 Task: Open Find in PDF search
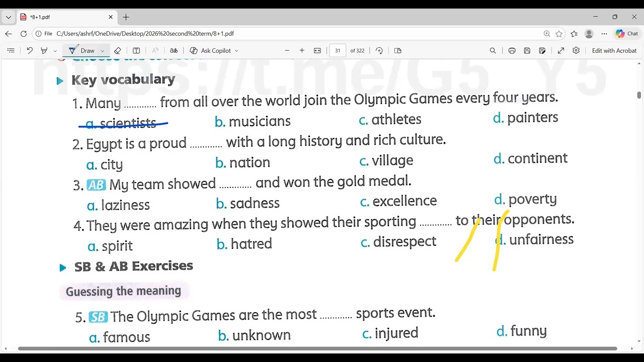coord(493,50)
